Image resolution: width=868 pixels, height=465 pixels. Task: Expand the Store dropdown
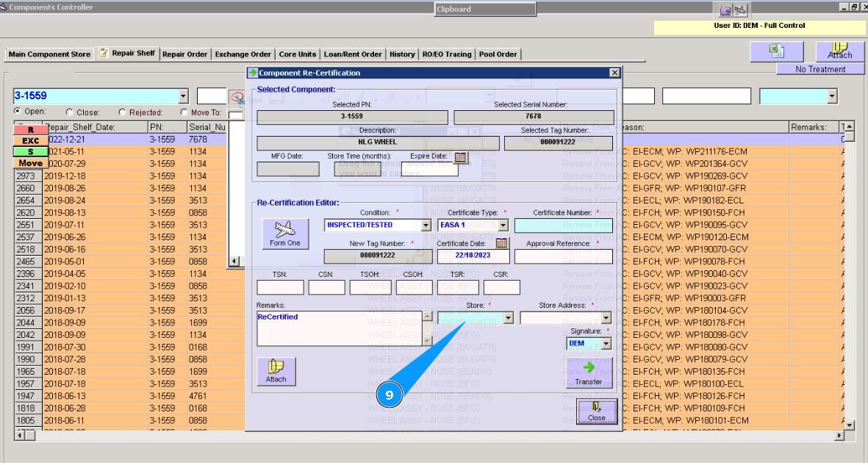(x=508, y=318)
